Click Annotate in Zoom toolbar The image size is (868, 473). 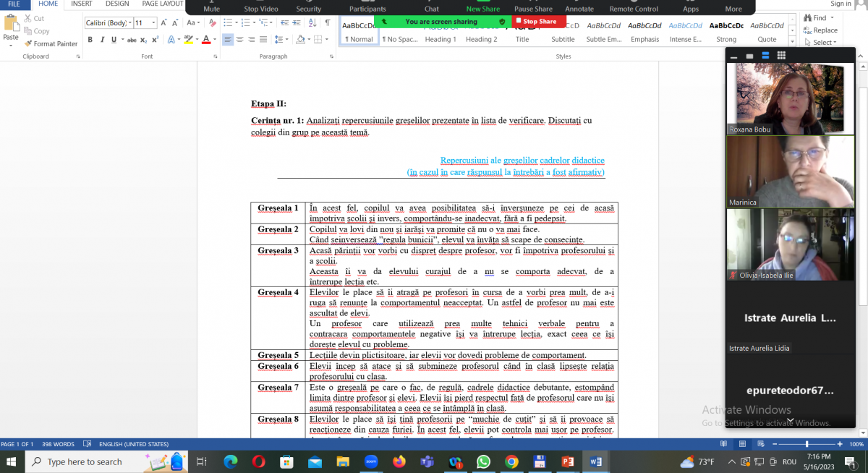[579, 7]
